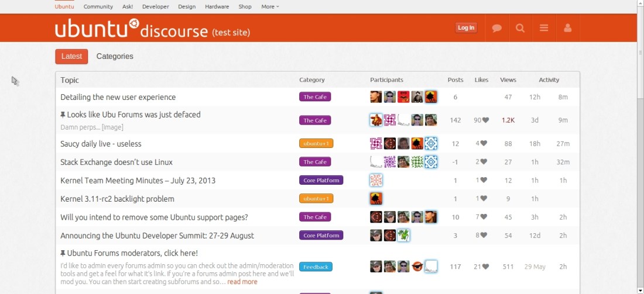Viewport: 644px width, 294px height.
Task: Click the Ubuntu discourse logo
Action: (152, 29)
